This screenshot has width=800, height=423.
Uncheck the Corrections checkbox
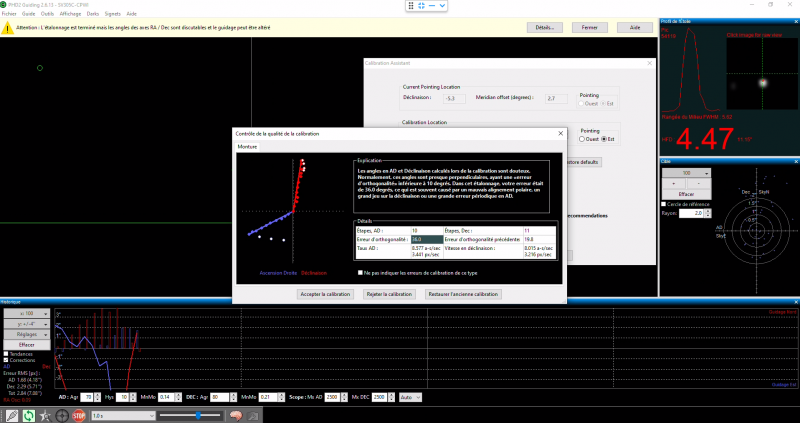[x=6, y=360]
